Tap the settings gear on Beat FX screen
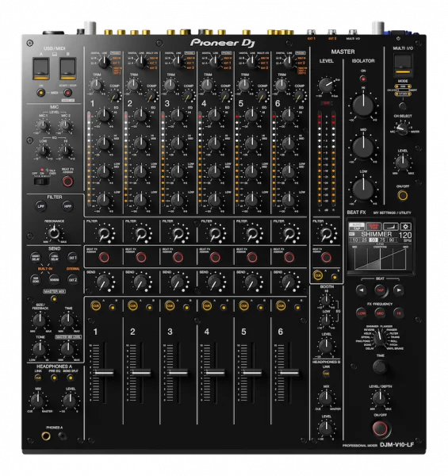This screenshot has height=476, width=448. coord(405,226)
